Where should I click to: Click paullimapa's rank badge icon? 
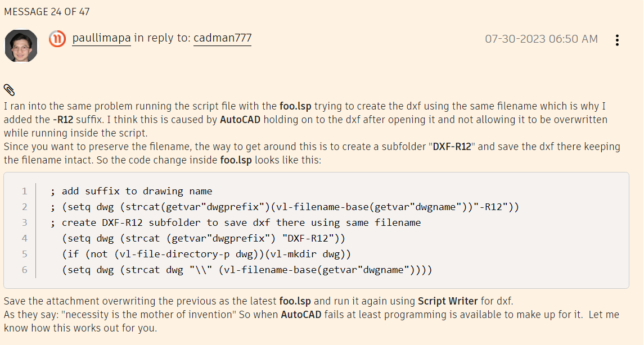[57, 39]
